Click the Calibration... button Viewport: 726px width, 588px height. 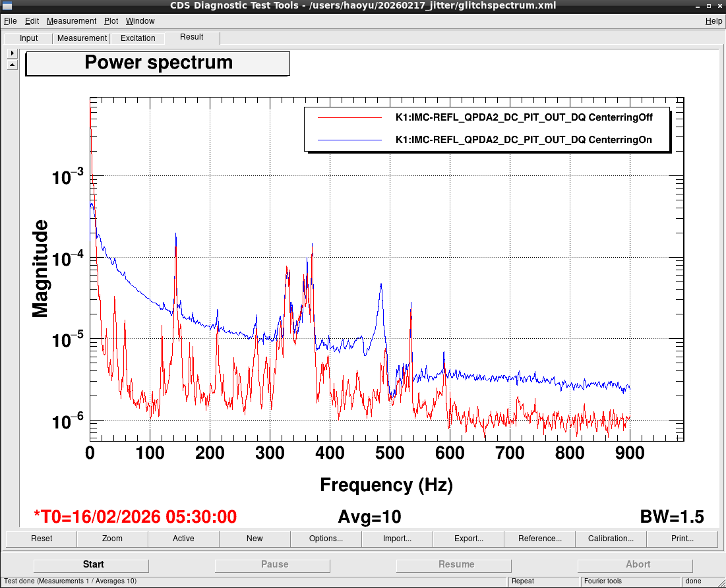(611, 539)
